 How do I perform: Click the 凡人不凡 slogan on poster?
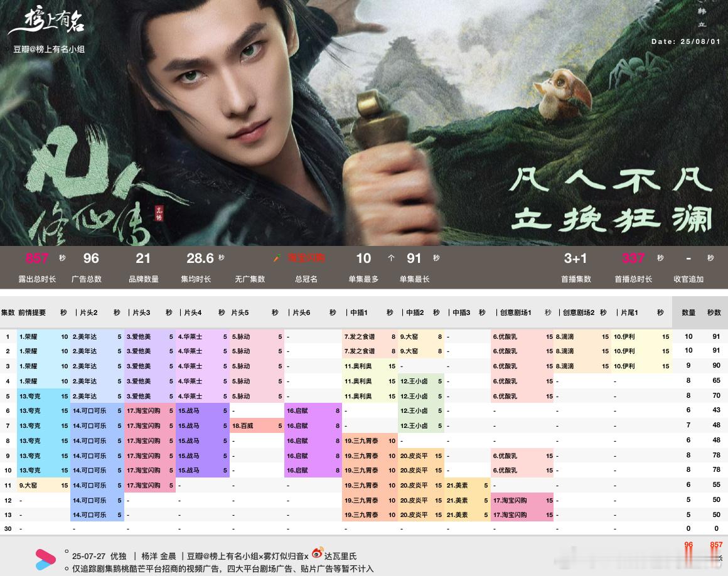(x=611, y=180)
